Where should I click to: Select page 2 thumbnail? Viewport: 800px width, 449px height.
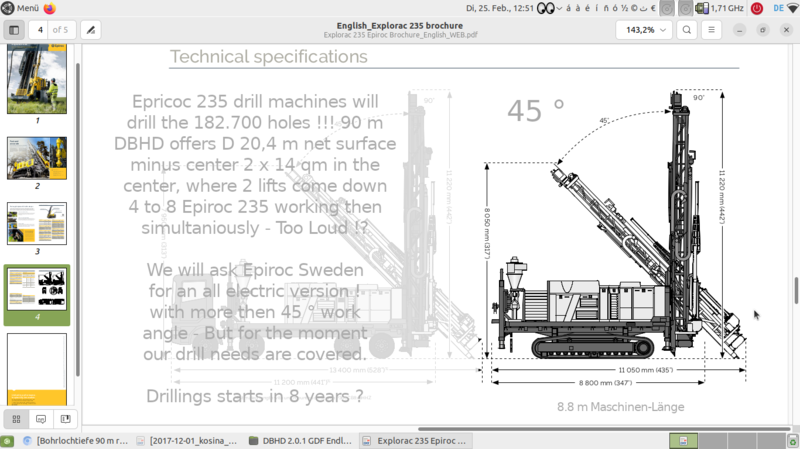pos(37,158)
